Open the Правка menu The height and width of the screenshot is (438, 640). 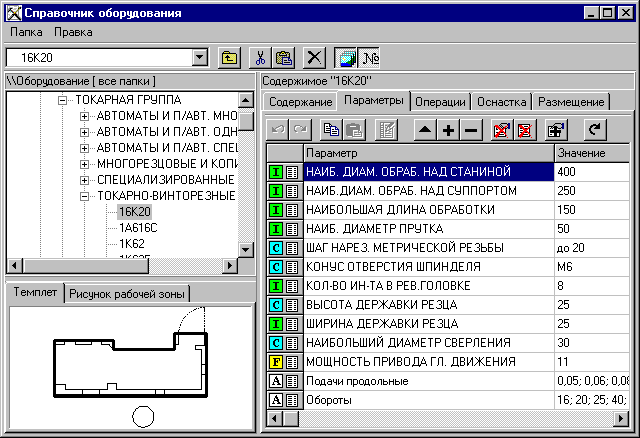tap(73, 32)
